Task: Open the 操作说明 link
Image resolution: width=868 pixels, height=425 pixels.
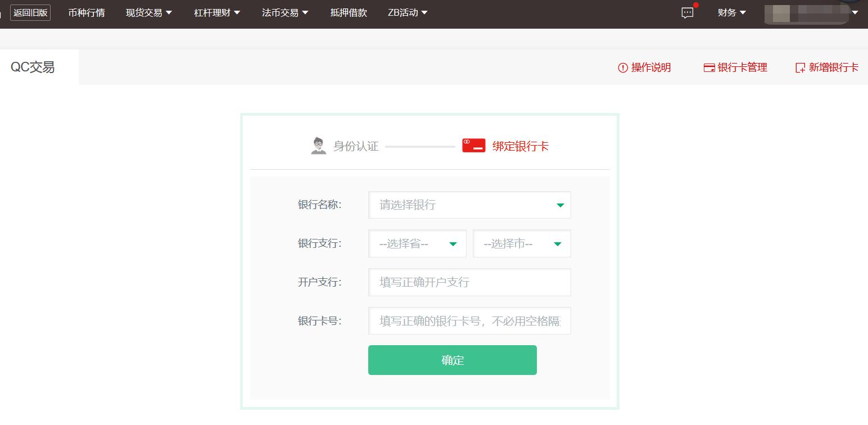Action: click(x=644, y=67)
